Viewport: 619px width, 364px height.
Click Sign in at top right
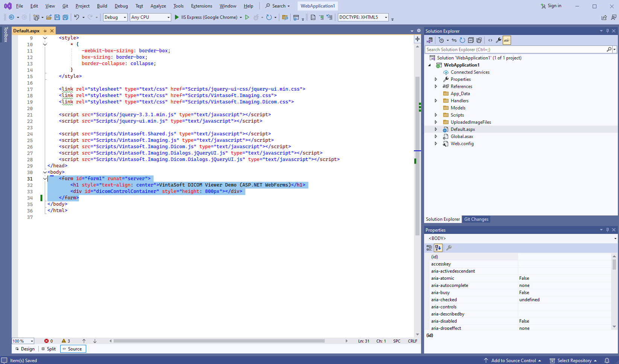(551, 6)
